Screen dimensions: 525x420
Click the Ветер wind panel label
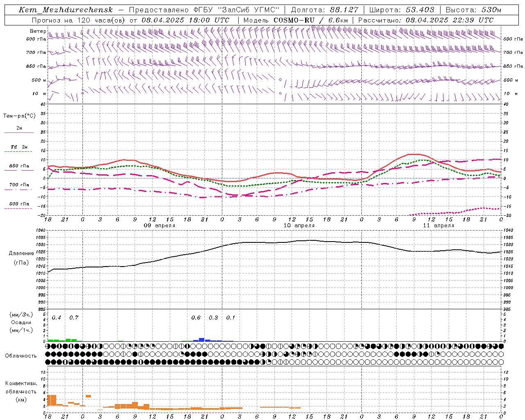click(38, 31)
